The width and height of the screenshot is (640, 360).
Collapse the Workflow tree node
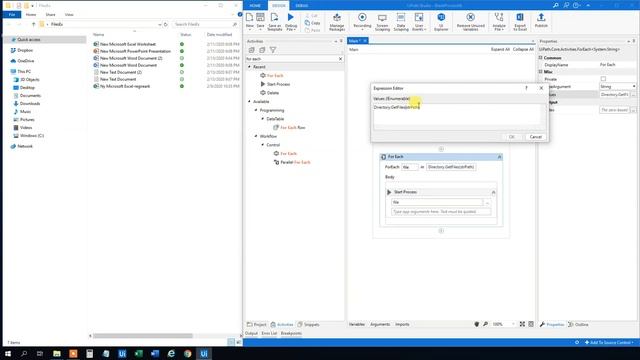[256, 136]
